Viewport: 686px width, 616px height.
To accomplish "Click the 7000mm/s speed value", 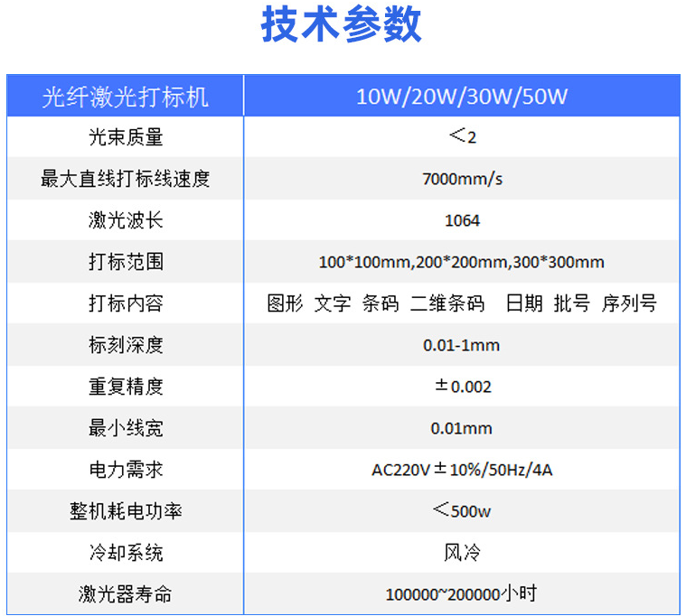I will pyautogui.click(x=461, y=179).
